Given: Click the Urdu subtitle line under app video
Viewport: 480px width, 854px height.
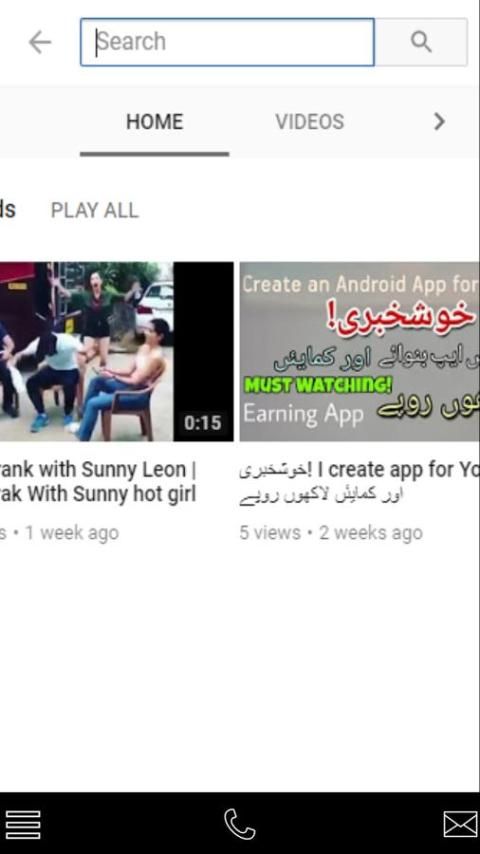Looking at the screenshot, I should pyautogui.click(x=321, y=496).
